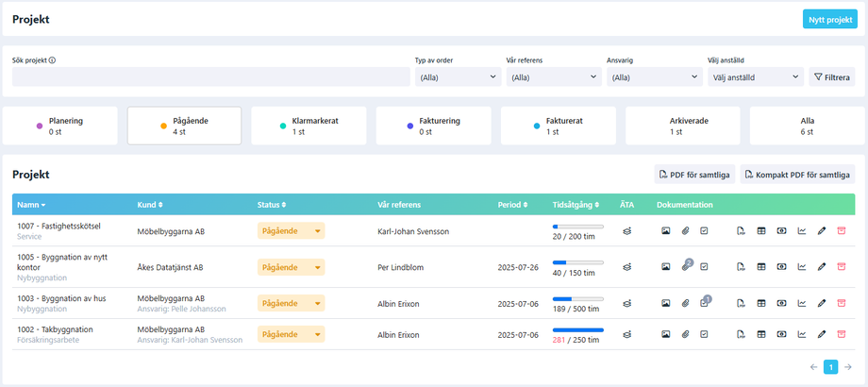The image size is (868, 387).
Task: Open checklist icon for project 1007
Action: click(x=704, y=231)
